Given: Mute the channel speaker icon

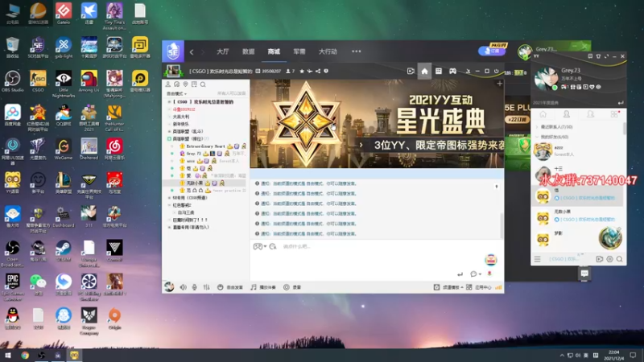Looking at the screenshot, I should (184, 287).
